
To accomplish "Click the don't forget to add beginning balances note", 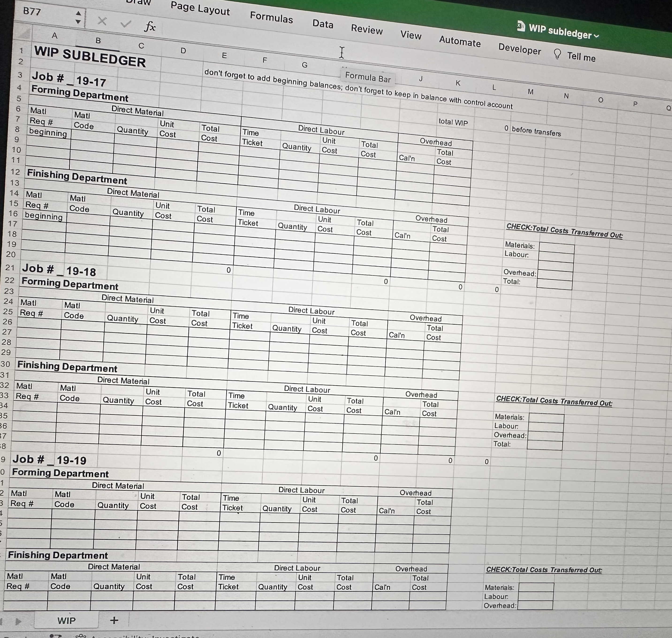I will pyautogui.click(x=358, y=89).
